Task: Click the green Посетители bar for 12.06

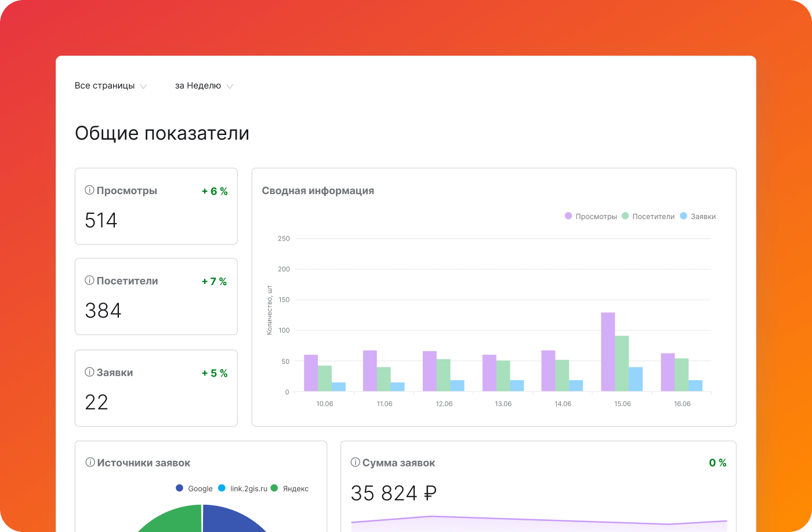Action: click(x=444, y=376)
